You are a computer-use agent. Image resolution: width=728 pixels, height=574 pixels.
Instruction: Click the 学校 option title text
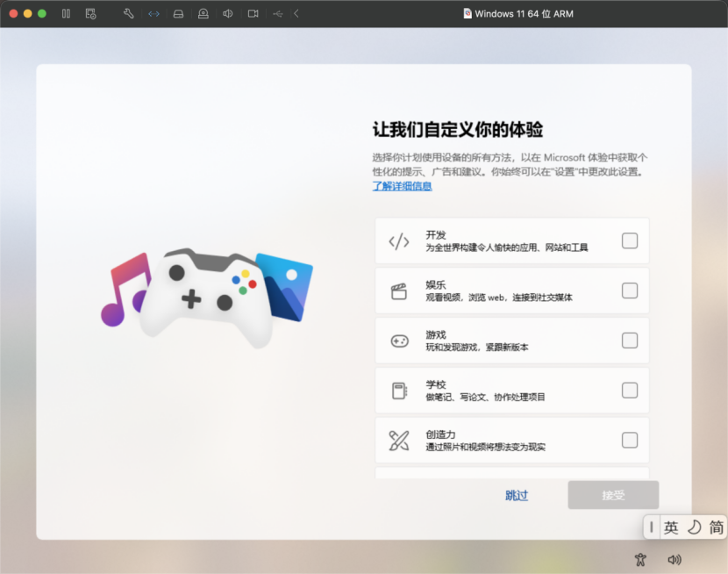436,384
